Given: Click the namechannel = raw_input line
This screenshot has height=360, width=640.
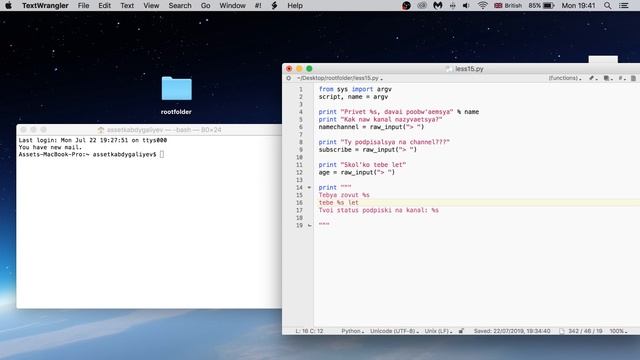Looking at the screenshot, I should 371,127.
